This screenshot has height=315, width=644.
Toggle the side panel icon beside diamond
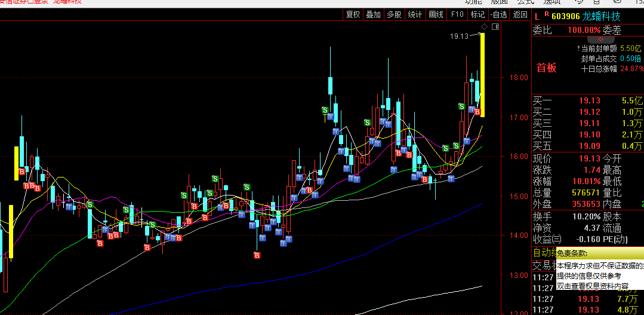point(495,27)
